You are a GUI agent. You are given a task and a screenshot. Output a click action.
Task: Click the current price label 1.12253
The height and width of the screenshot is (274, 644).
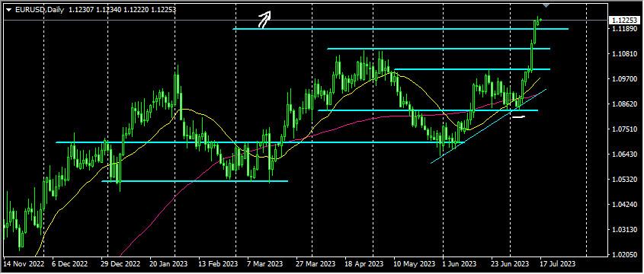pos(624,20)
